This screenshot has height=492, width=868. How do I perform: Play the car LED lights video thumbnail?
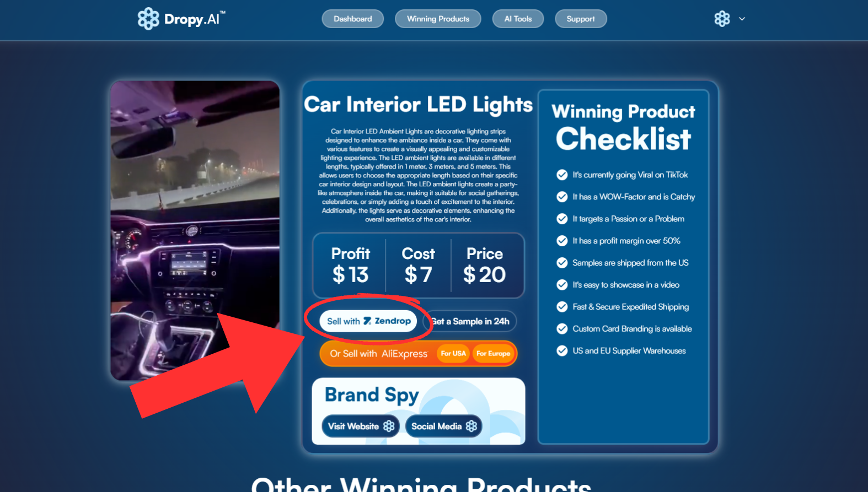pyautogui.click(x=195, y=230)
